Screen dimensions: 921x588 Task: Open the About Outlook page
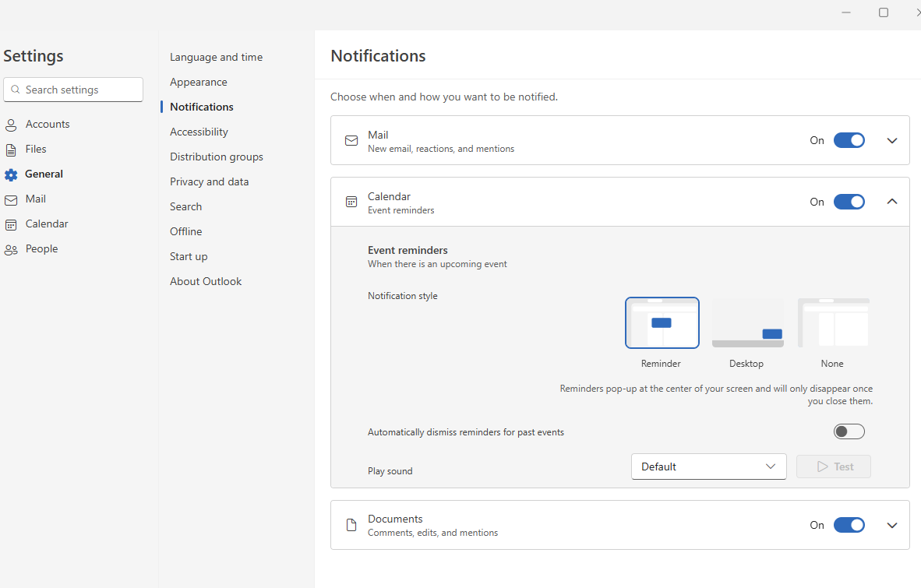point(205,281)
